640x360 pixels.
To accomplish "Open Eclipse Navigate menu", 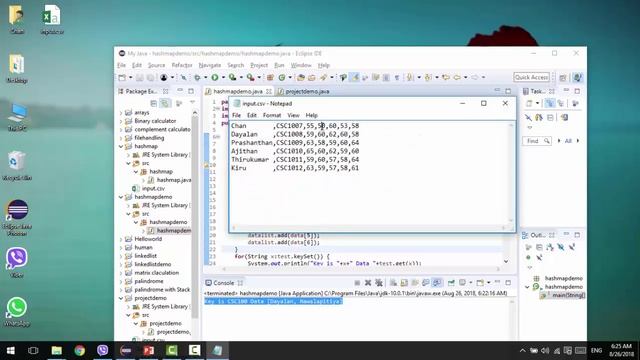I will [x=210, y=65].
